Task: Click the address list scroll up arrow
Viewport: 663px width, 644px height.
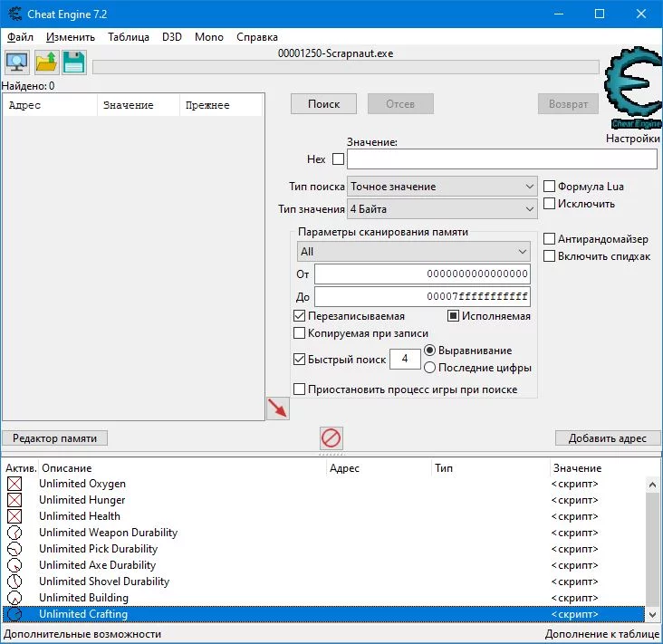Action: 652,485
